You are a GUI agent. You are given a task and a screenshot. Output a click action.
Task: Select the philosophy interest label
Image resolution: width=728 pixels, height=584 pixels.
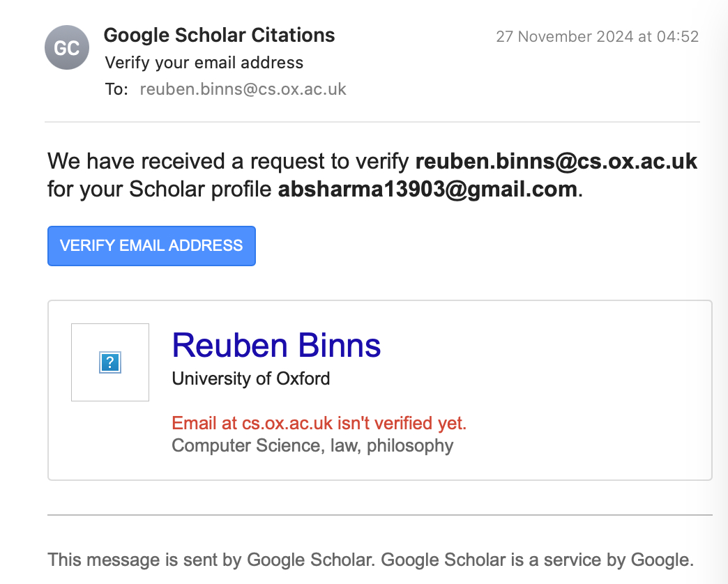click(x=410, y=445)
